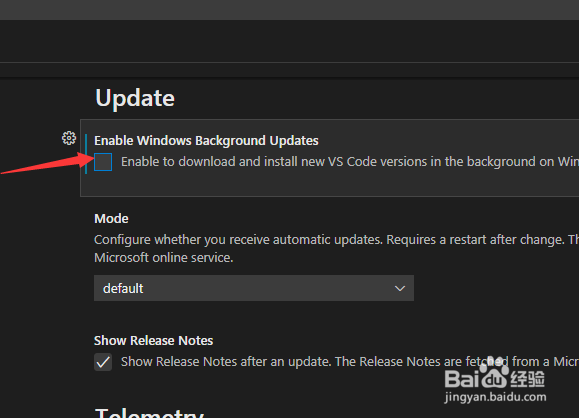Enable the Windows Background Updates checkbox
This screenshot has height=418, width=579.
(103, 162)
